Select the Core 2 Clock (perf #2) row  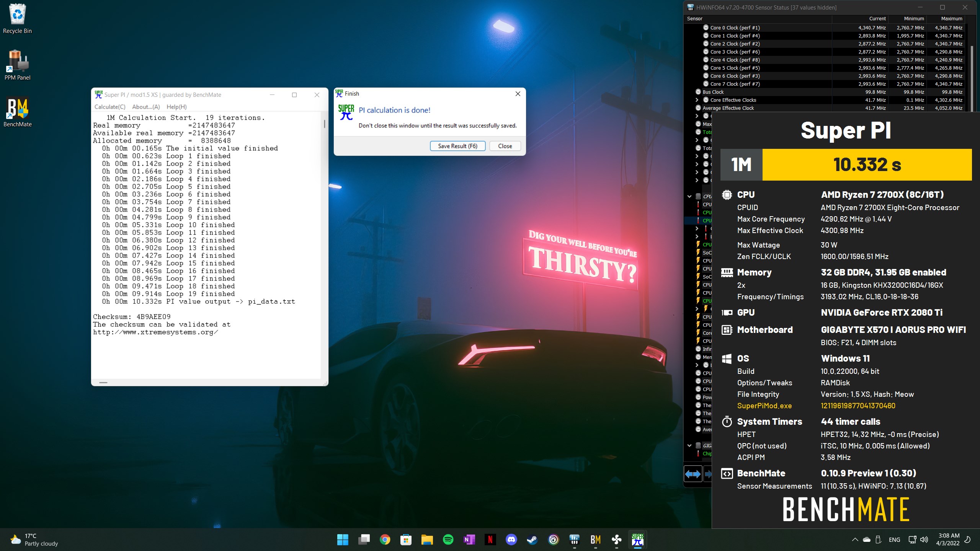pyautogui.click(x=825, y=44)
